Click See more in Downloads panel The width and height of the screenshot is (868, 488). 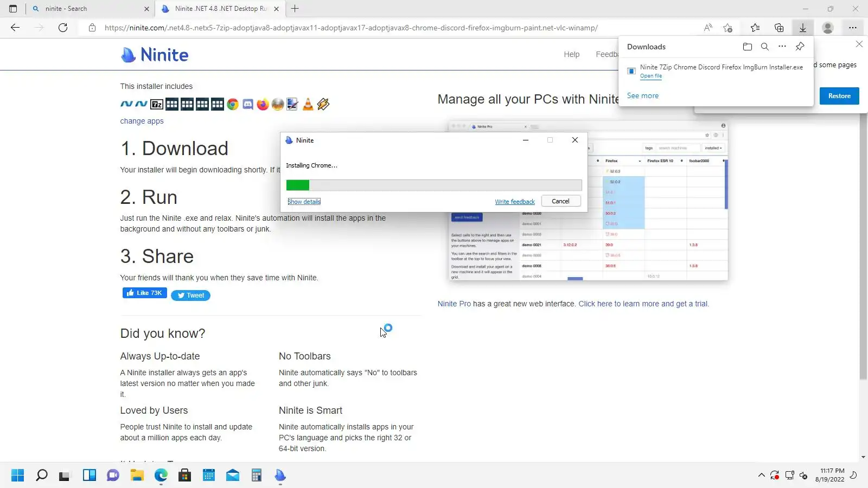(643, 95)
